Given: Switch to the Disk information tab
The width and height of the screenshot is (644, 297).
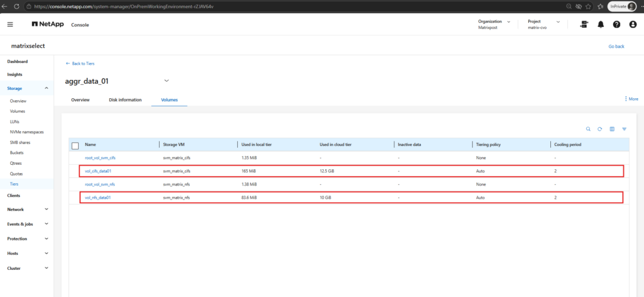Looking at the screenshot, I should (125, 100).
